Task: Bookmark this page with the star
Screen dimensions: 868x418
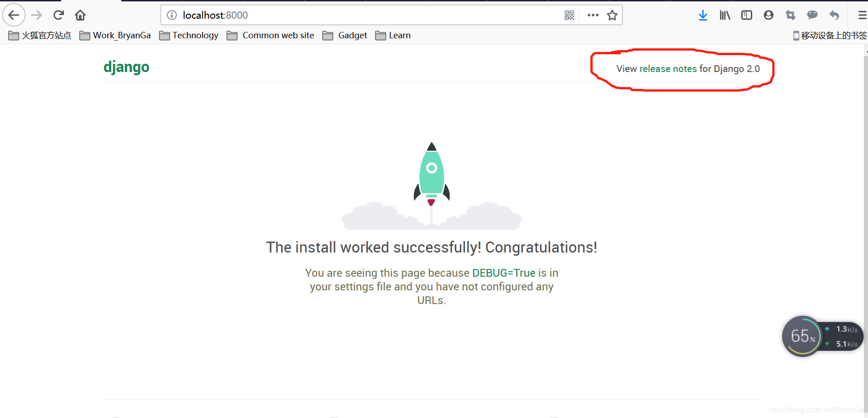Action: [x=612, y=15]
